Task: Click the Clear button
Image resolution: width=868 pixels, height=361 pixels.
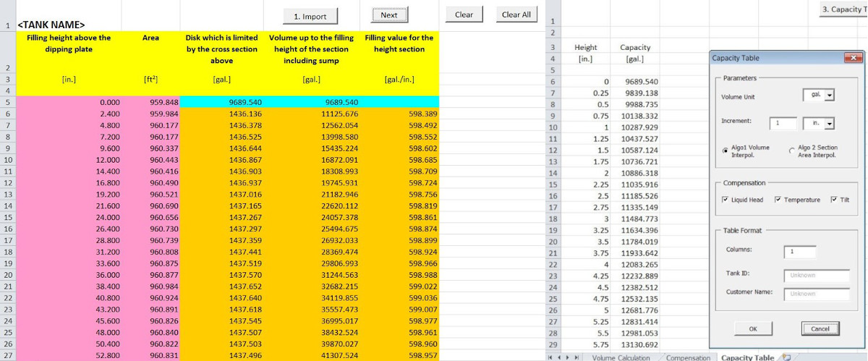Action: click(x=464, y=14)
